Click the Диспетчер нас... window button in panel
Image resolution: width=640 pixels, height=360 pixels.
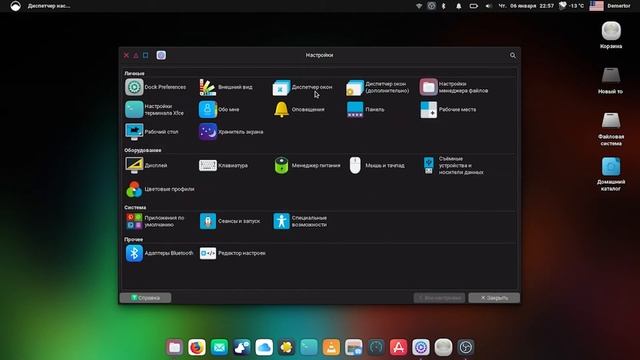(x=49, y=6)
